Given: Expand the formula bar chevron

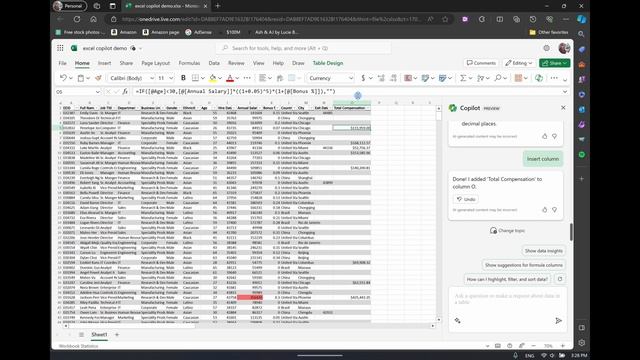Looking at the screenshot, I should [x=565, y=91].
